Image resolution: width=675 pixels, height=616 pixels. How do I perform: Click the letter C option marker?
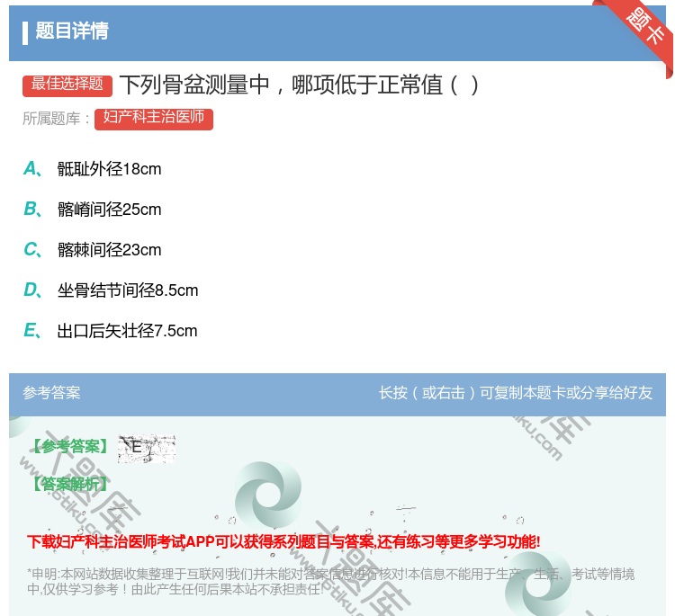point(32,249)
